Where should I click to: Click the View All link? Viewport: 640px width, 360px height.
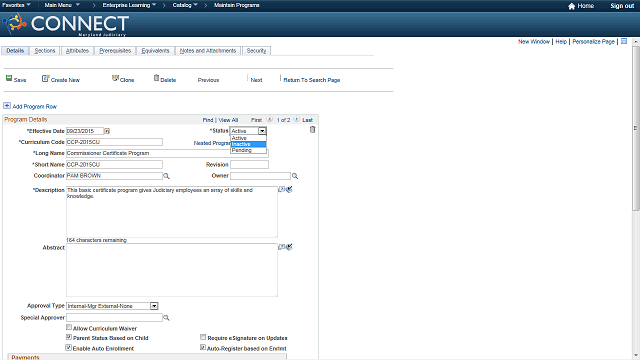tap(228, 120)
